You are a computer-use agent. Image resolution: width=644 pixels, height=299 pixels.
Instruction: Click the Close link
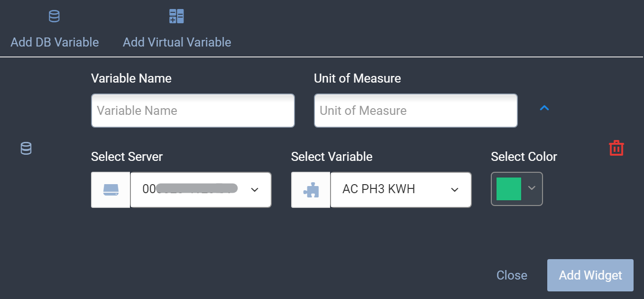512,275
